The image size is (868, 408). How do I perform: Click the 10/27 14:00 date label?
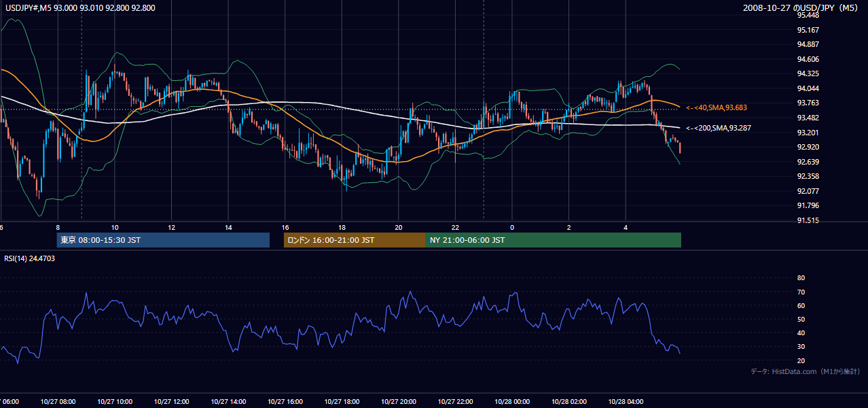click(228, 402)
